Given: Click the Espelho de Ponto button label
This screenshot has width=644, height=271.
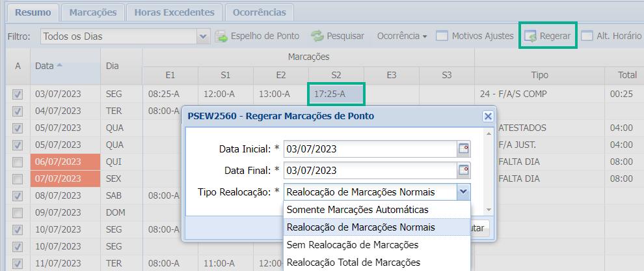Looking at the screenshot, I should pyautogui.click(x=265, y=36).
